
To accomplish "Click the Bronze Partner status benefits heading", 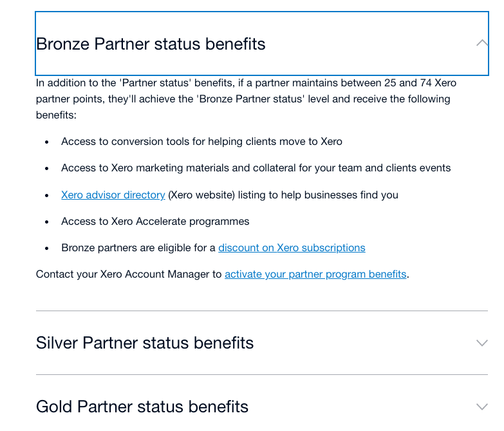I will pyautogui.click(x=151, y=44).
